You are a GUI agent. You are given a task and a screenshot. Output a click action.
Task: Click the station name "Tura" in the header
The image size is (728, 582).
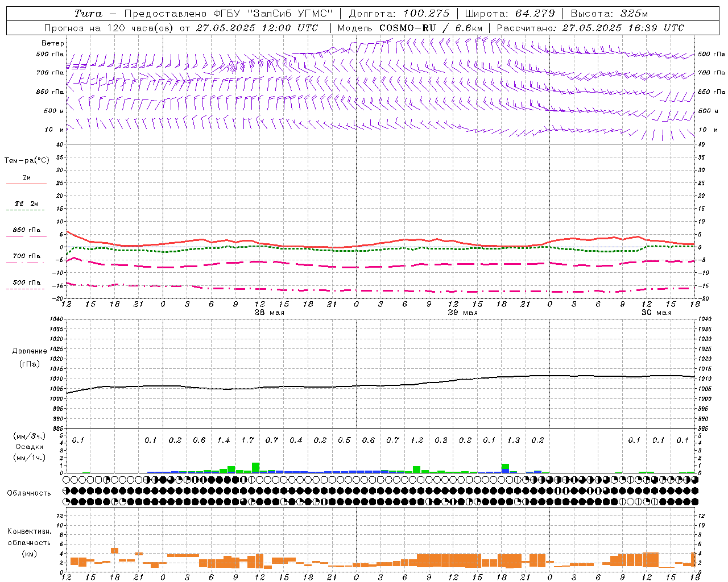click(x=88, y=14)
